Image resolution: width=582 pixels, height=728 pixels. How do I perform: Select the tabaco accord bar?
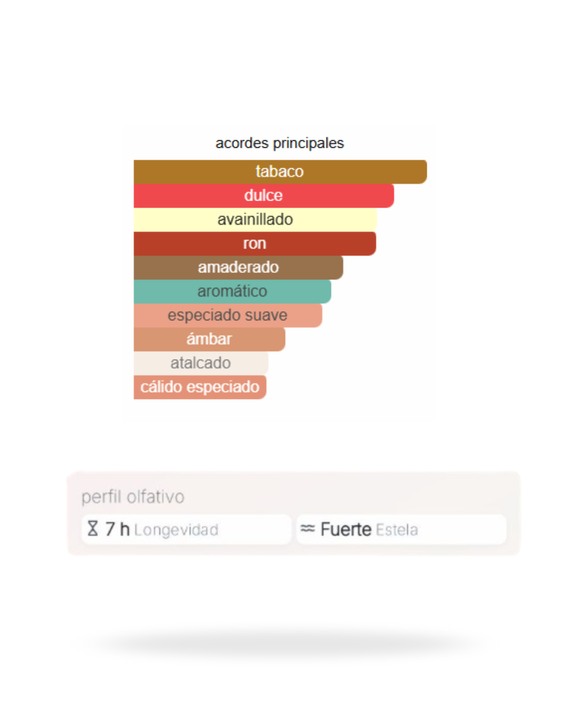tap(280, 171)
